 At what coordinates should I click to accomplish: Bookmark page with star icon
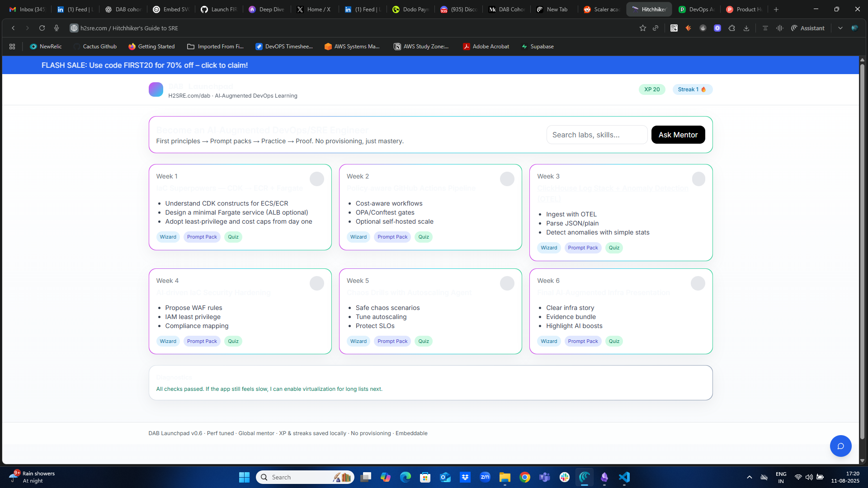coord(642,28)
